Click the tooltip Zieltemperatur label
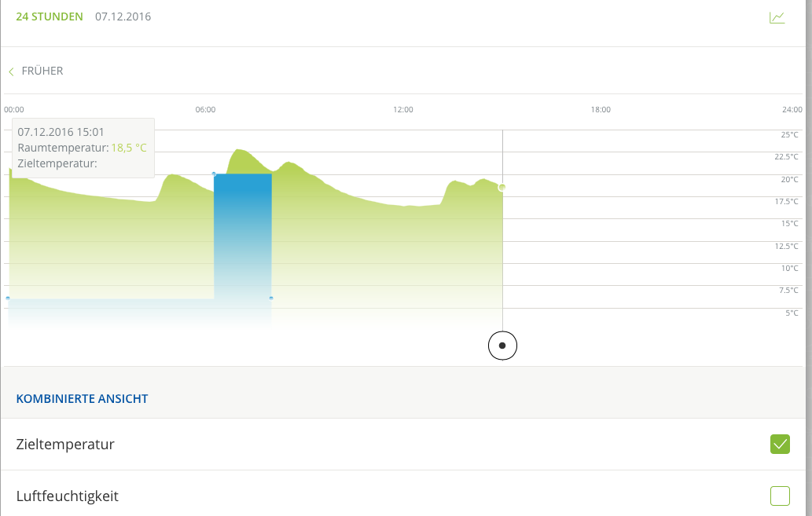 click(x=57, y=163)
